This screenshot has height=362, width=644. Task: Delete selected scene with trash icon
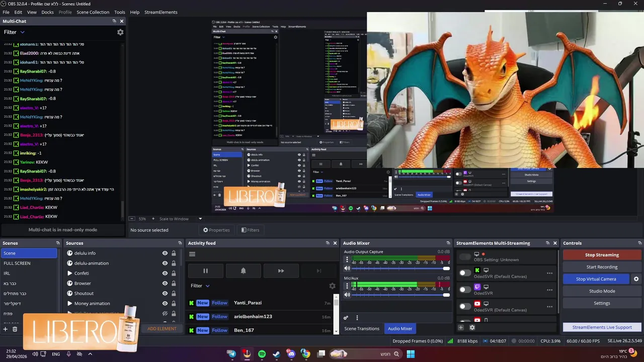point(15,329)
